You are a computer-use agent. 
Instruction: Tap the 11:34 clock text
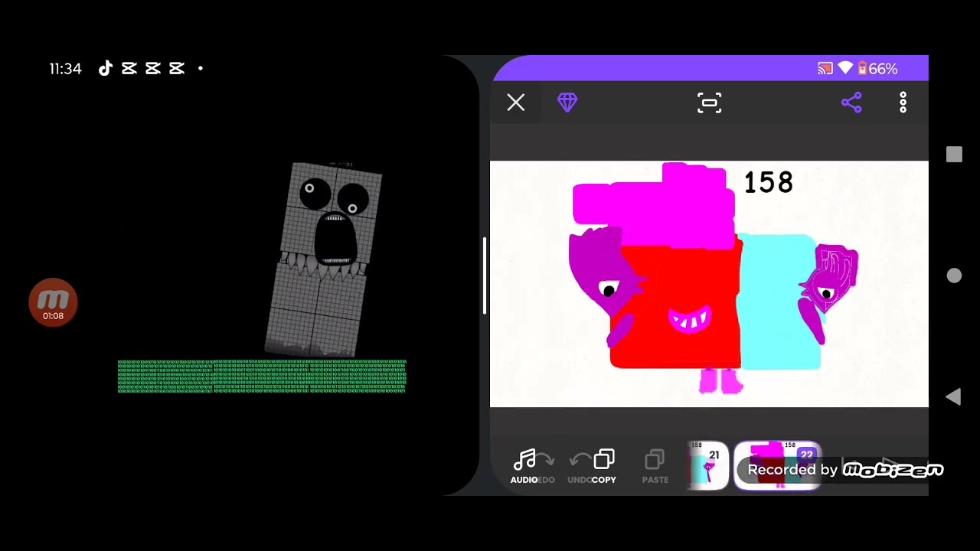[65, 69]
